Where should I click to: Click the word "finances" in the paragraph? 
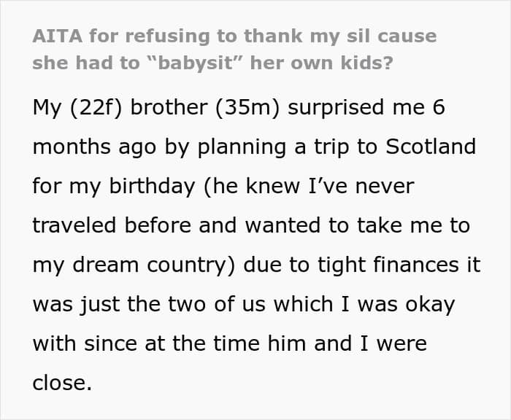416,265
